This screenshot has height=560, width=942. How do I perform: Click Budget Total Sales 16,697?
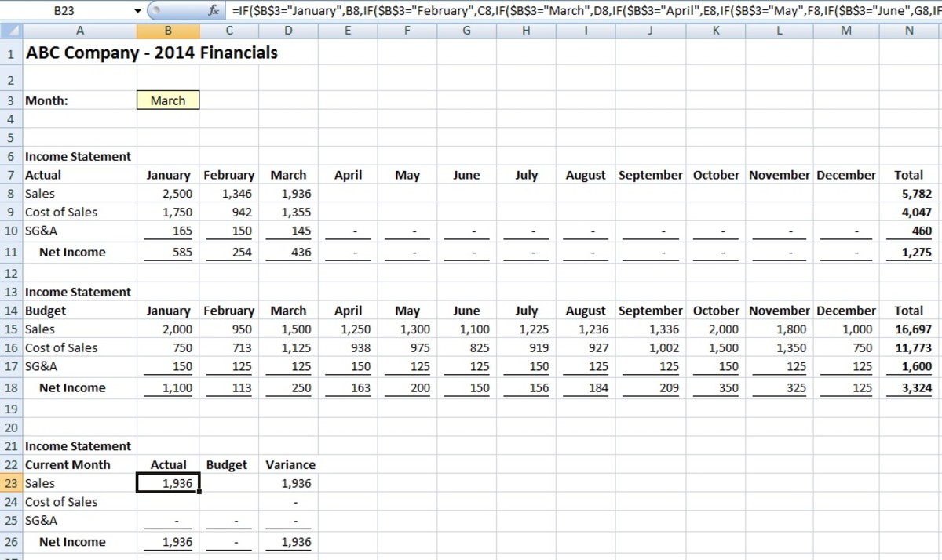(914, 329)
